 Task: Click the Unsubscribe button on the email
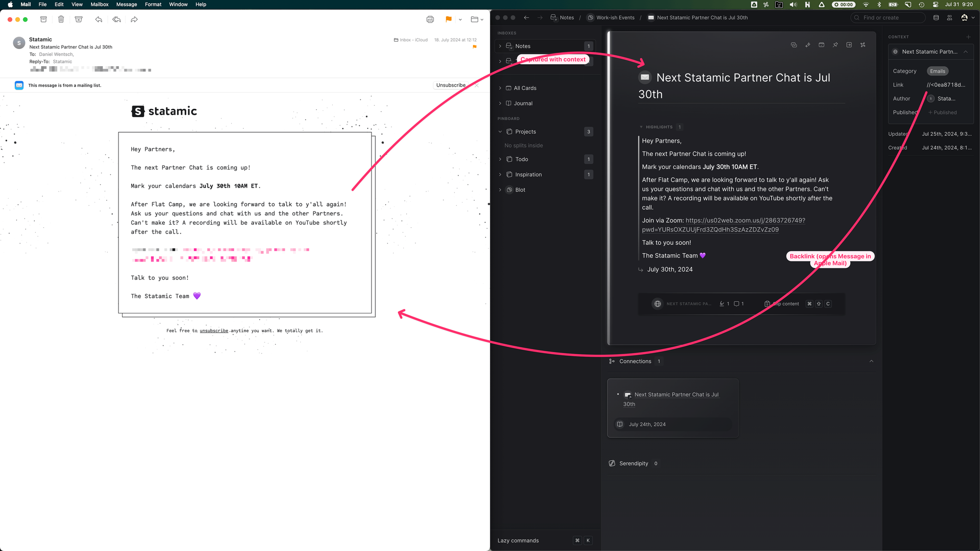pos(450,85)
